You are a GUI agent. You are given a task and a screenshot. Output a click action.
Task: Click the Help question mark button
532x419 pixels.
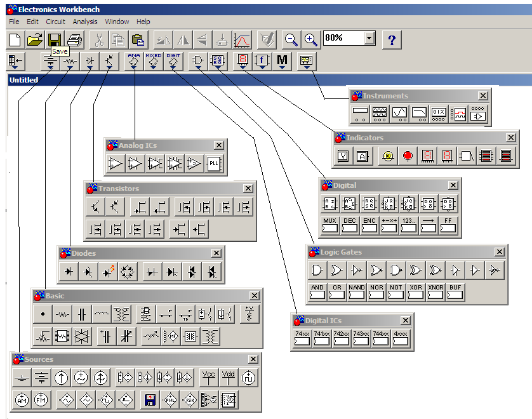click(x=392, y=40)
